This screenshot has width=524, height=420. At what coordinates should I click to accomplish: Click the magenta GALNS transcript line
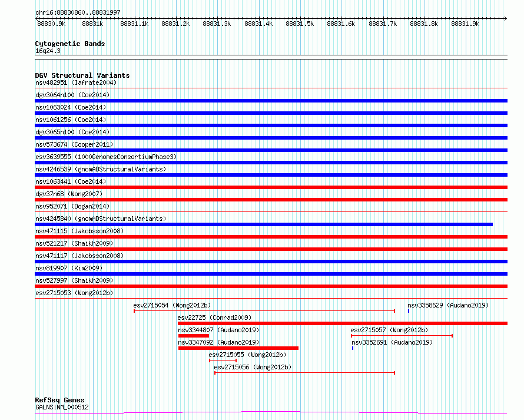pyautogui.click(x=271, y=413)
